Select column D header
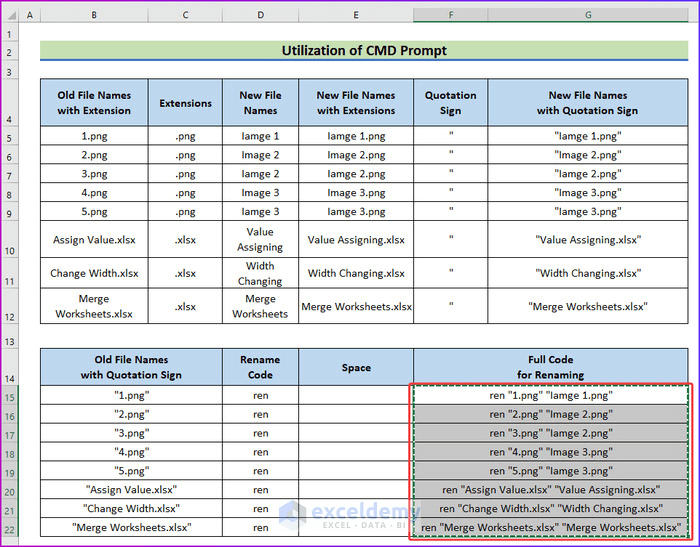Image resolution: width=700 pixels, height=547 pixels. coord(260,15)
